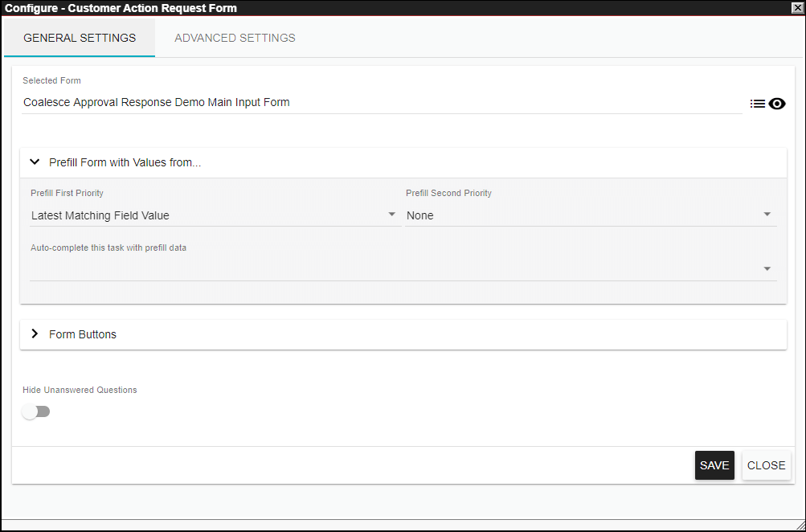Collapse Prefill Form with Values section
The image size is (806, 532).
[x=403, y=162]
